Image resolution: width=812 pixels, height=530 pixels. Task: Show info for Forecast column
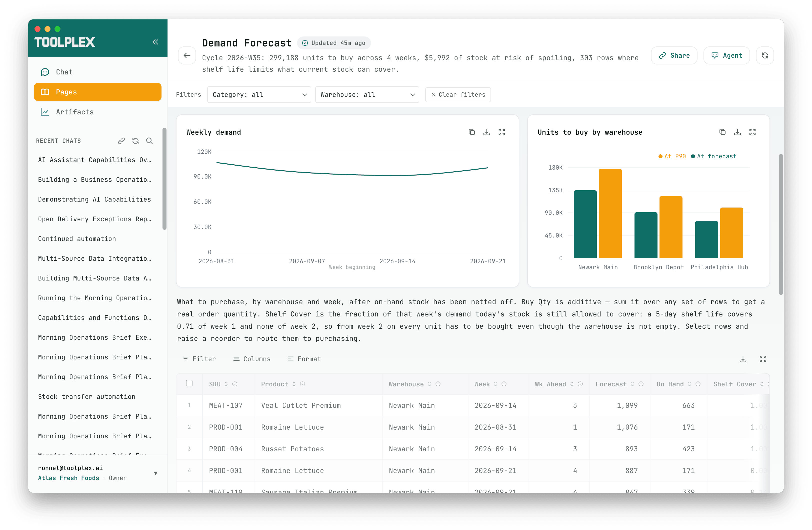click(x=641, y=384)
